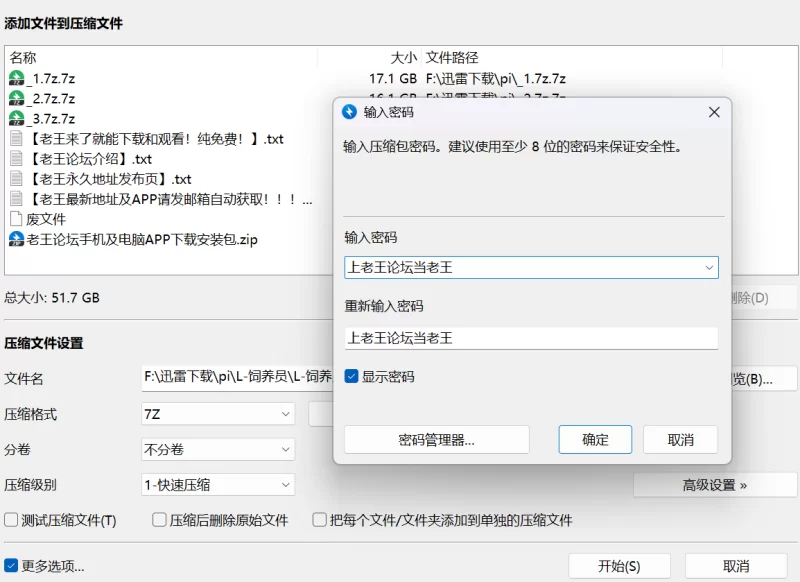Toggle the 更多选项 checkbox
800x582 pixels.
(12, 566)
